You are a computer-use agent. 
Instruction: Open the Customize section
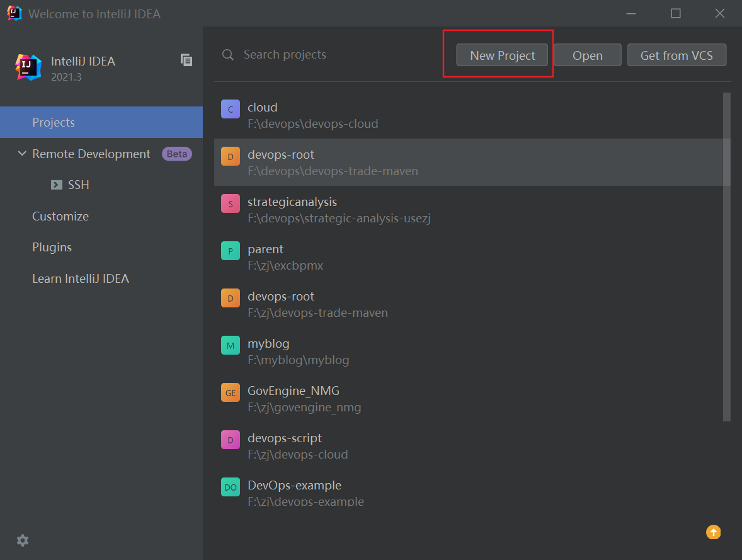pos(60,216)
